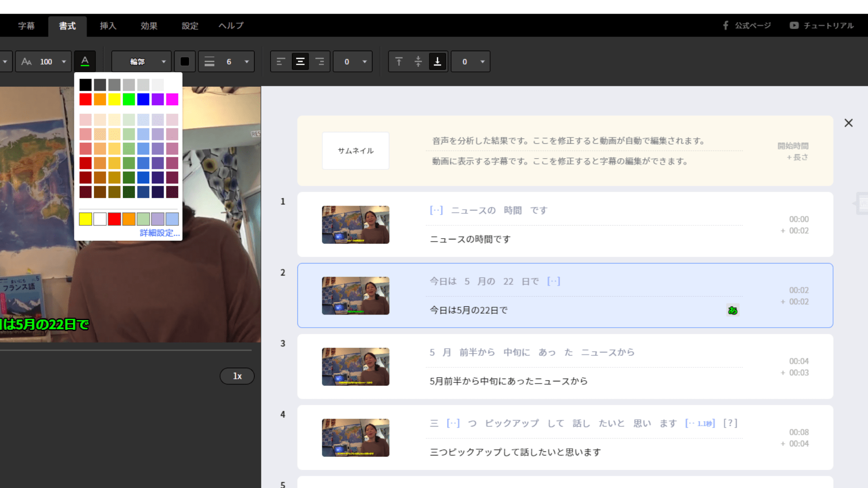Open the 輪郭 outline style dropdown

pyautogui.click(x=141, y=61)
